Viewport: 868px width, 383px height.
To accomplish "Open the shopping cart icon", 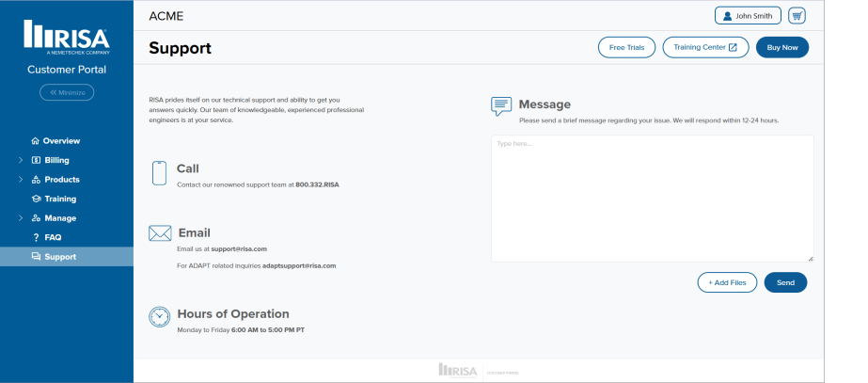I will point(797,15).
